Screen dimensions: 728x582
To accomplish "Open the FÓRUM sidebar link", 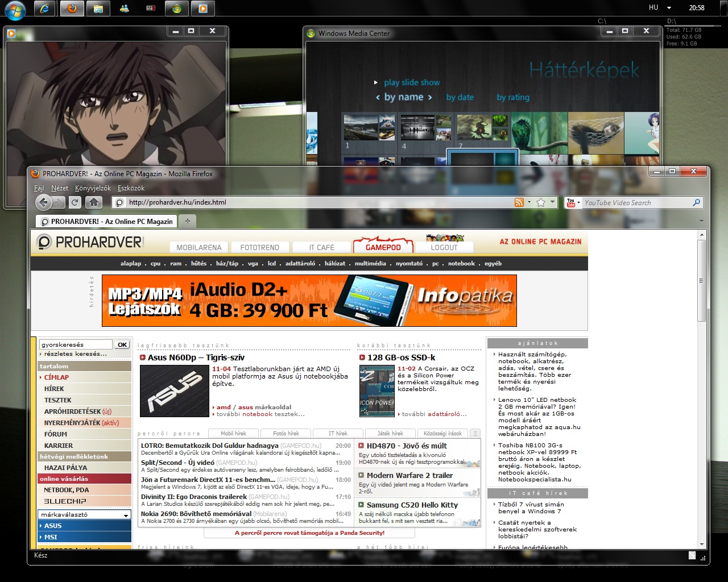I will point(56,434).
